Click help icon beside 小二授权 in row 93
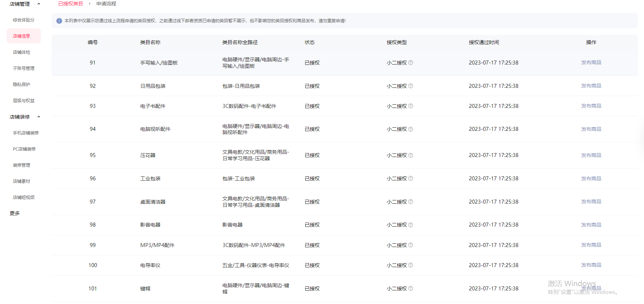Viewport: 644px width, 304px height. pos(411,106)
